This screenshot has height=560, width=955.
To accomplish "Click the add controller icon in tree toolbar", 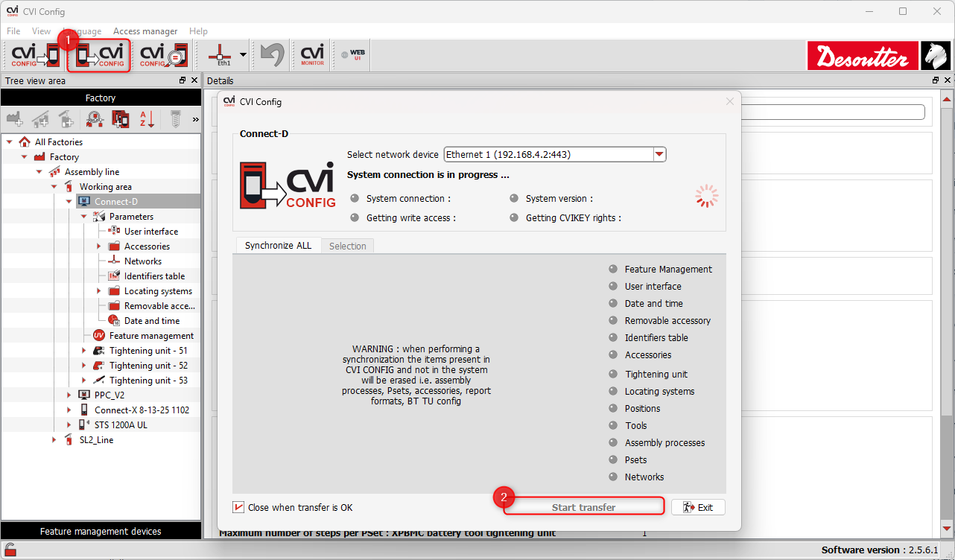I will (120, 118).
